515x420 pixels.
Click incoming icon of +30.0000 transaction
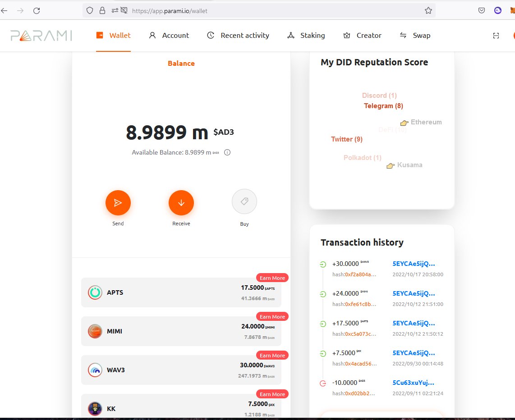tap(323, 264)
